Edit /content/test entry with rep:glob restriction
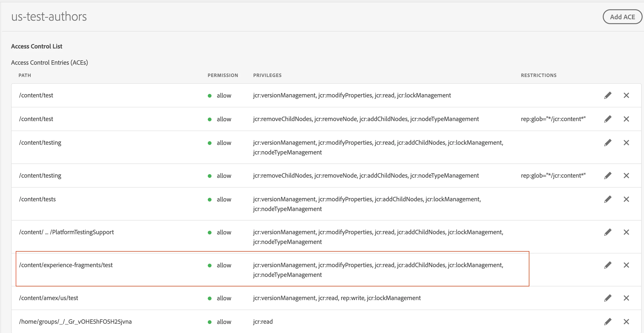Image resolution: width=644 pixels, height=333 pixels. (608, 119)
